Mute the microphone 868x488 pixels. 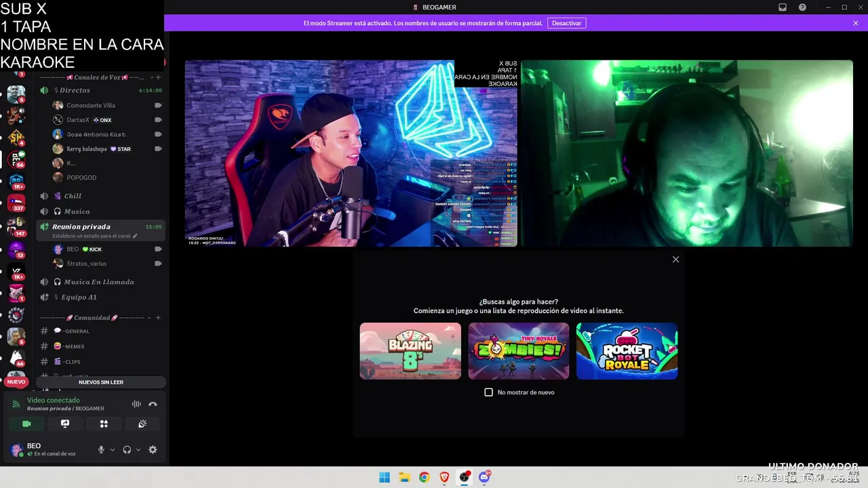click(x=101, y=449)
